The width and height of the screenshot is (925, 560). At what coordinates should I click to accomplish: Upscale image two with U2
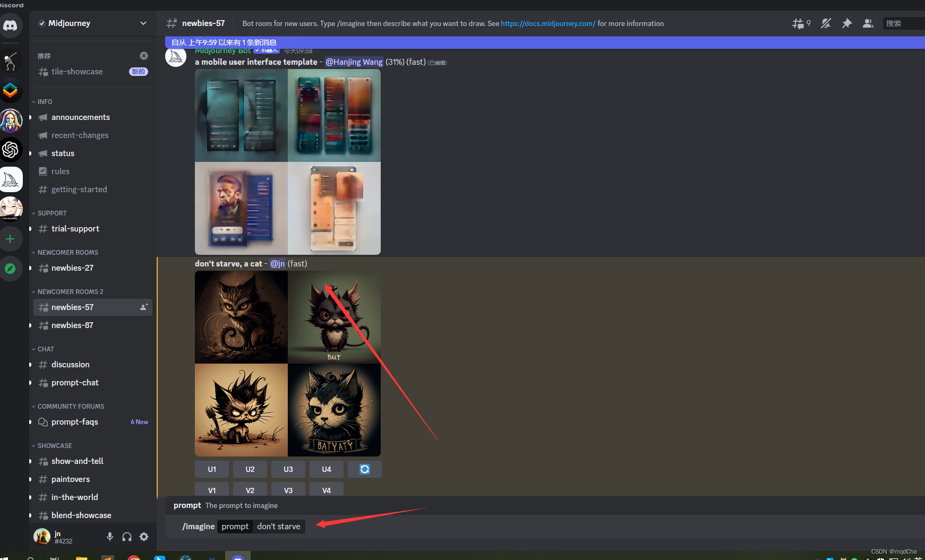(x=250, y=469)
